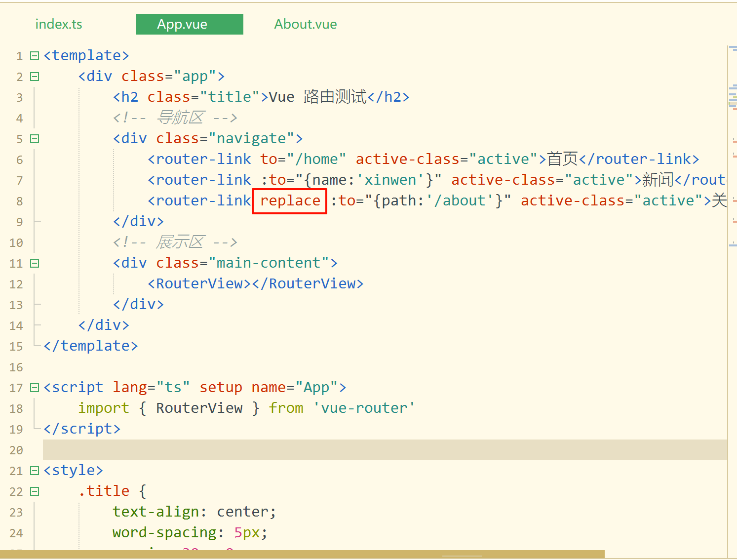Collapse the navigate div on line 5

coord(35,139)
